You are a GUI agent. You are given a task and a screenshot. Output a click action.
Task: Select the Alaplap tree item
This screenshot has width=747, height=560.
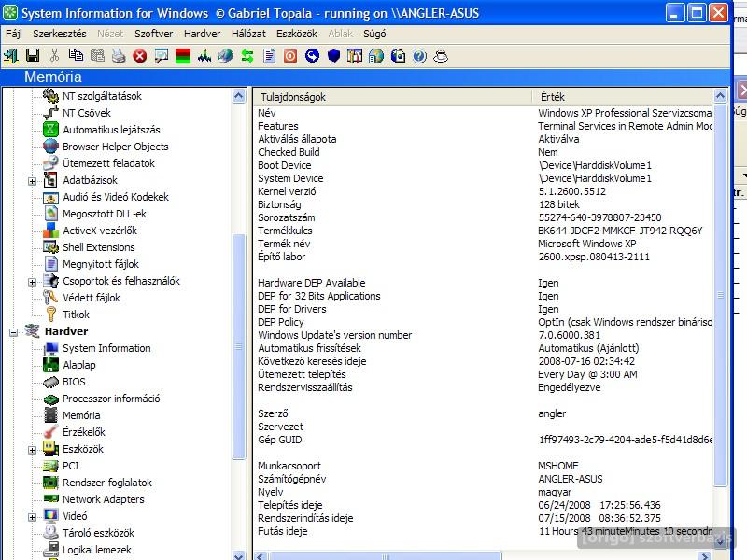tap(79, 365)
